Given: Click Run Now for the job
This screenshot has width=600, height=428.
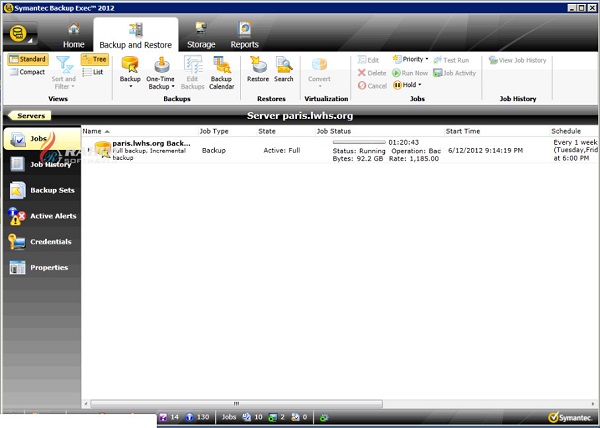Looking at the screenshot, I should (x=410, y=73).
